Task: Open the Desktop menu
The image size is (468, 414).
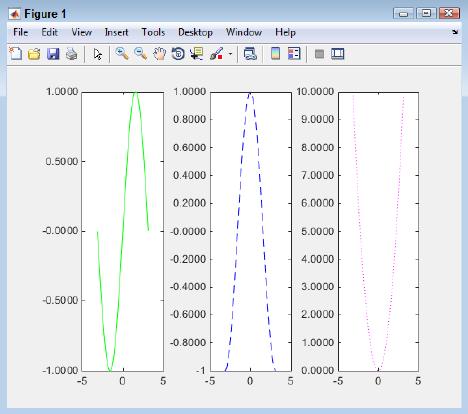Action: coord(195,32)
